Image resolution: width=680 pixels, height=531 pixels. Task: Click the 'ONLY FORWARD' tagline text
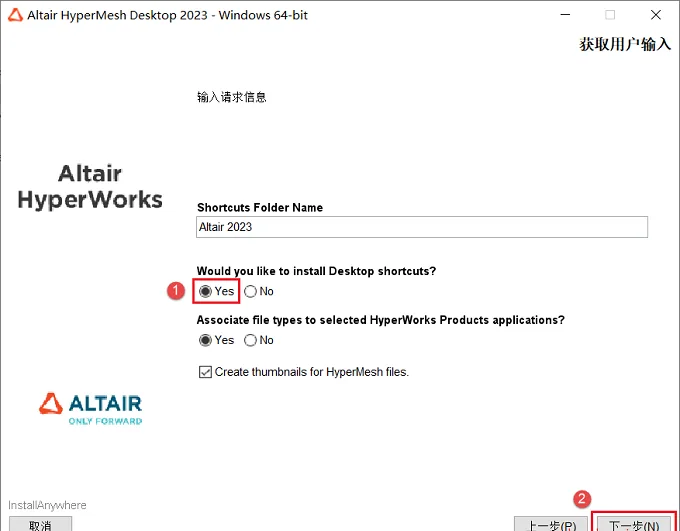105,421
